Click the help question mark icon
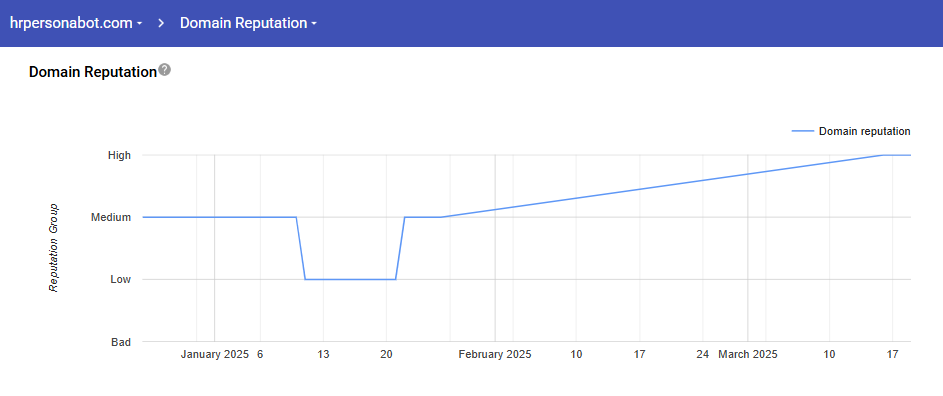This screenshot has width=943, height=396. click(x=165, y=70)
